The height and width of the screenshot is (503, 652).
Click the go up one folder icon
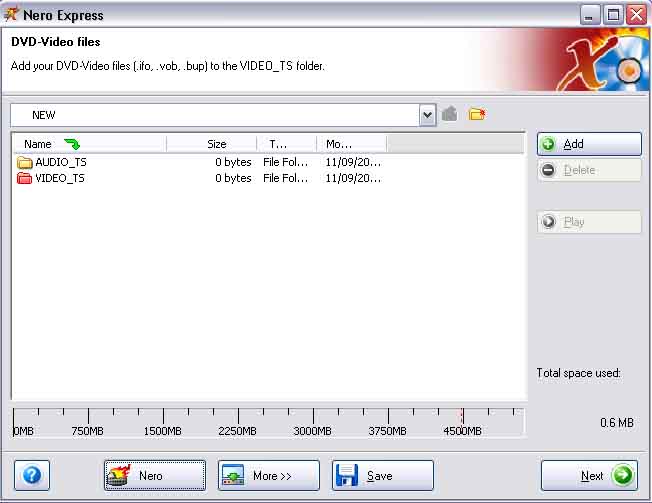pyautogui.click(x=449, y=114)
